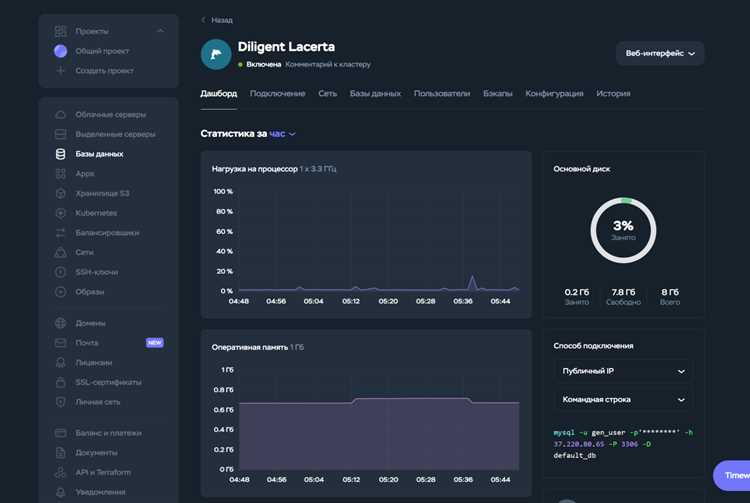
Task: Click the Хранилище S3 storage icon
Action: coord(60,194)
